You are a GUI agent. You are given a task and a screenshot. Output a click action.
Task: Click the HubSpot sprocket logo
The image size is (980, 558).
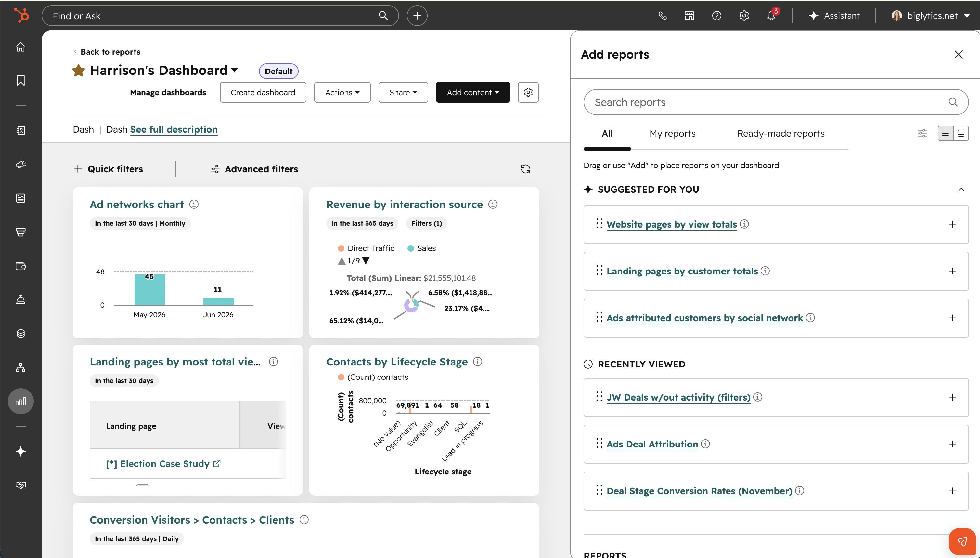[21, 15]
